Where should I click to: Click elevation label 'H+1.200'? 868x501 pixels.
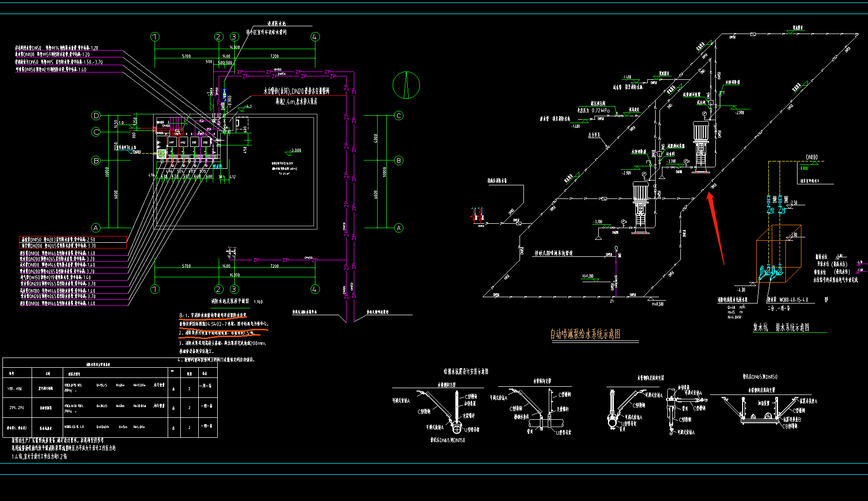[x=588, y=276]
